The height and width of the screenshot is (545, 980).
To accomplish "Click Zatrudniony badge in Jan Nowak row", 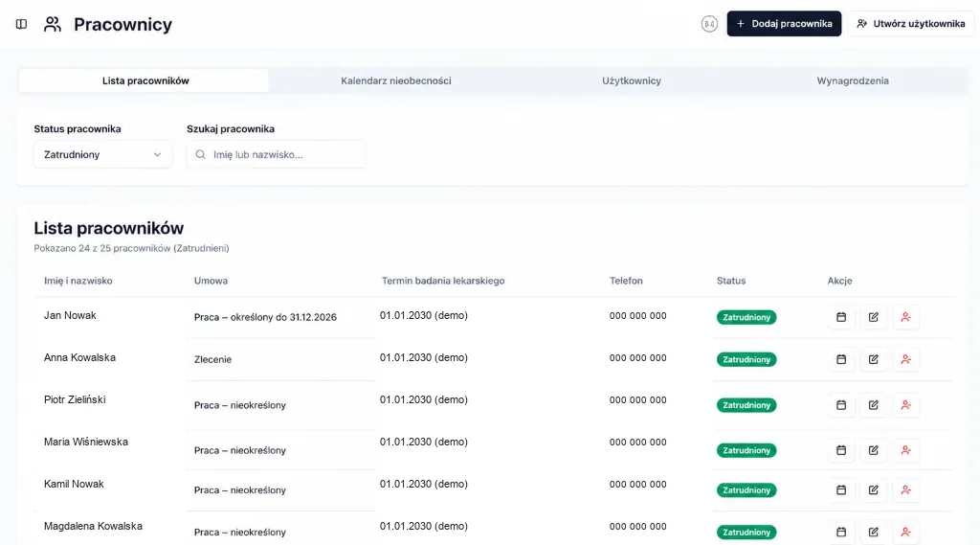I will (746, 317).
